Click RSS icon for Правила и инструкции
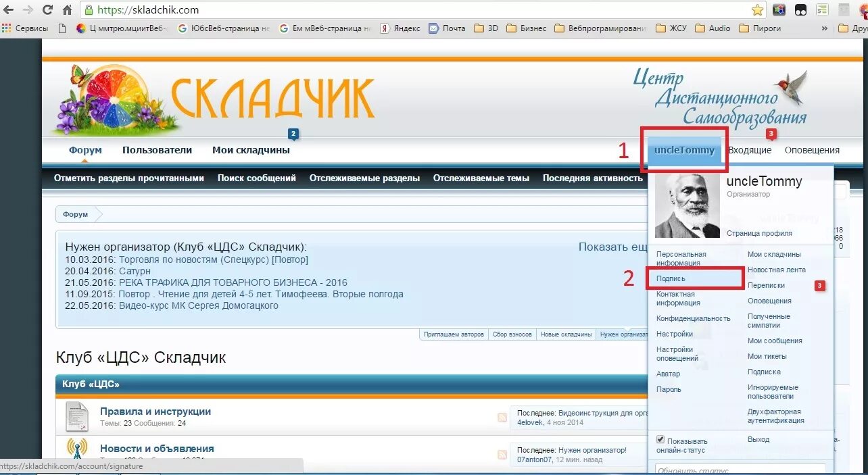 tap(502, 418)
